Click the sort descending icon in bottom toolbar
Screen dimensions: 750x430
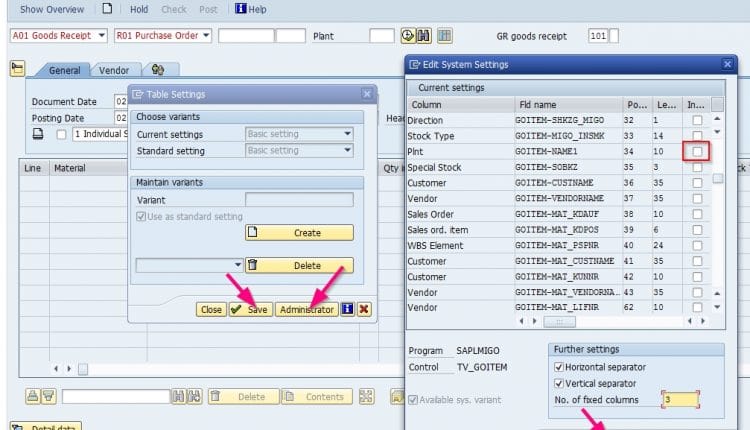49,396
